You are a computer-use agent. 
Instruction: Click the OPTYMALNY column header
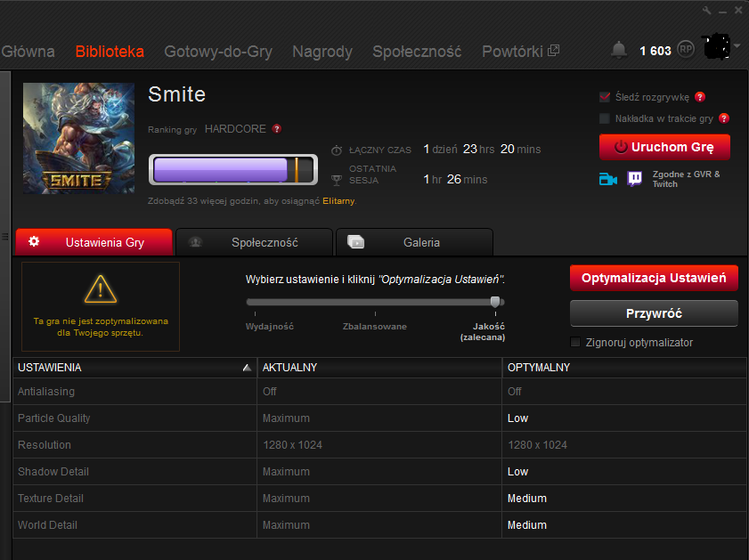[x=624, y=368]
